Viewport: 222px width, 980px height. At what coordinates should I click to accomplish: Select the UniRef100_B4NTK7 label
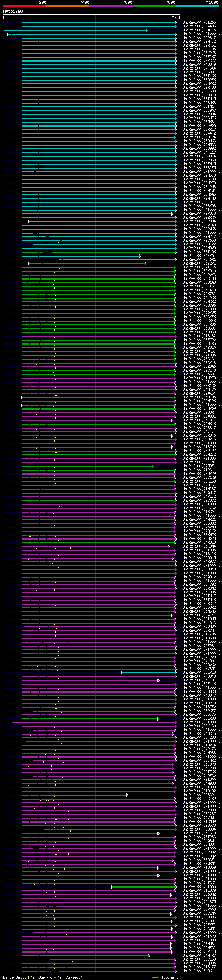pyautogui.click(x=199, y=956)
